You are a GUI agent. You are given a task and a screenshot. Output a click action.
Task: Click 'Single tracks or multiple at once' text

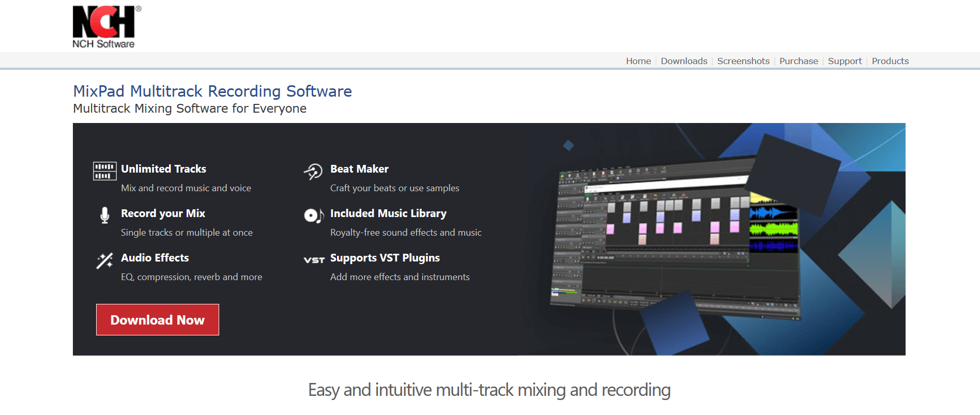coord(187,233)
